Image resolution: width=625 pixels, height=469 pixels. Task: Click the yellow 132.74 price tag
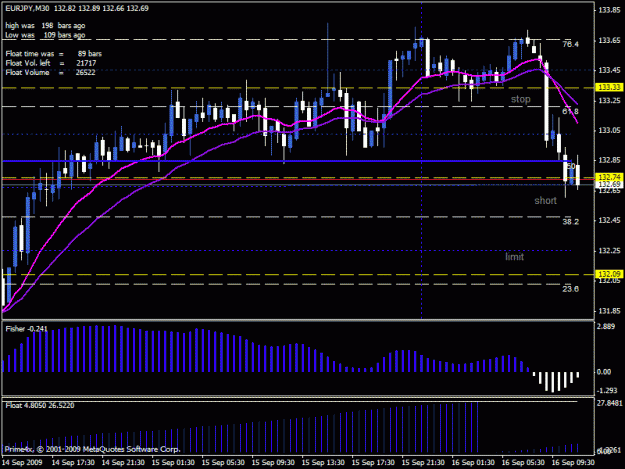610,177
